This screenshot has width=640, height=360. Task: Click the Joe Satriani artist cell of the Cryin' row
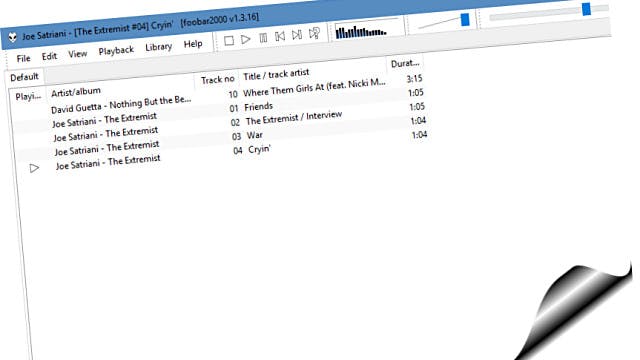coord(108,162)
